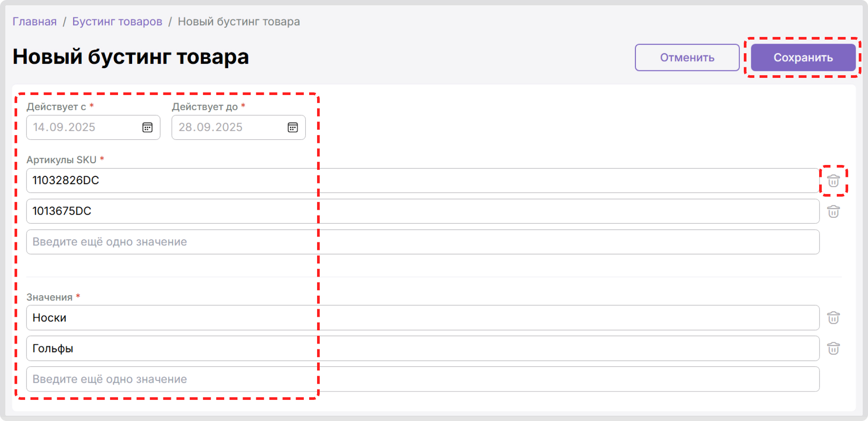Viewport: 868px width, 421px height.
Task: Remove the Гольфы value with trash icon
Action: tap(833, 348)
